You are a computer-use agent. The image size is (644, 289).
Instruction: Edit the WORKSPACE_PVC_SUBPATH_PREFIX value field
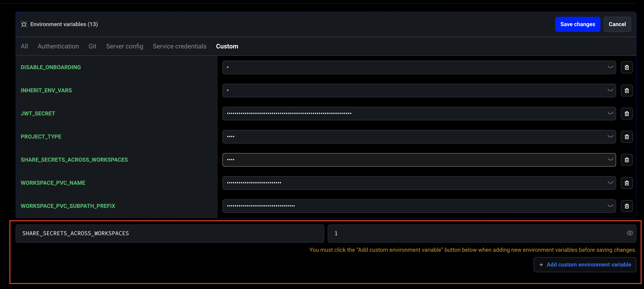[419, 206]
